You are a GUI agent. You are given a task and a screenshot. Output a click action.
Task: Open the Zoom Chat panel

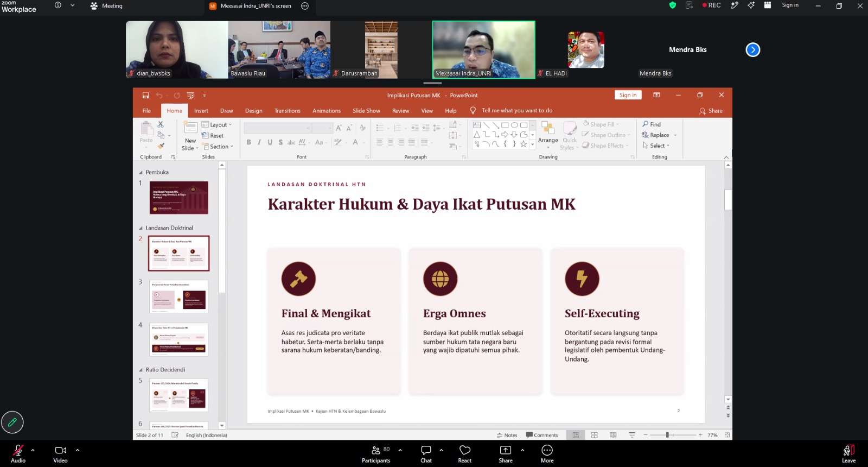tap(426, 455)
